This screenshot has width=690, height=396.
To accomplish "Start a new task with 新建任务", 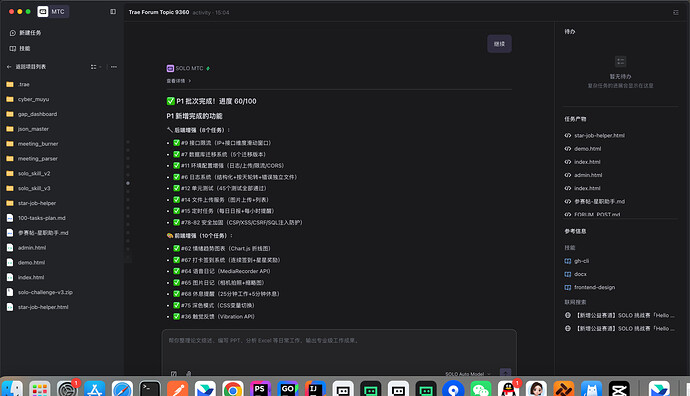I will pyautogui.click(x=26, y=33).
